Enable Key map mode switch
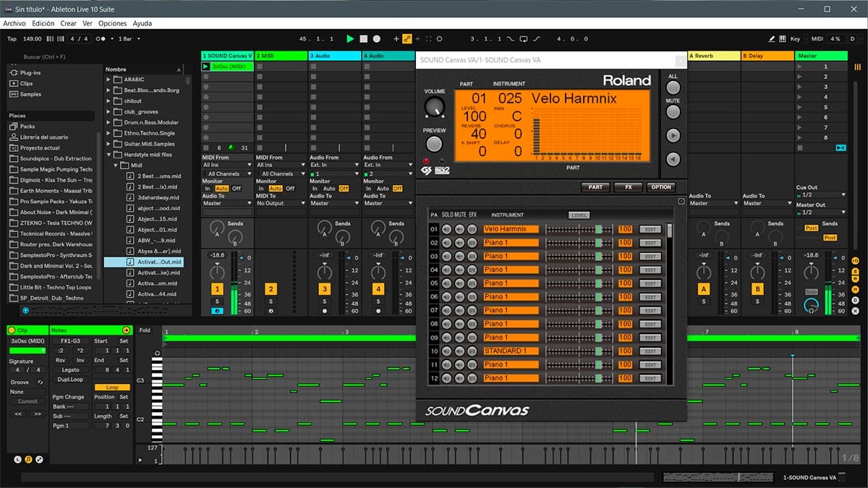868x488 pixels. coord(795,38)
